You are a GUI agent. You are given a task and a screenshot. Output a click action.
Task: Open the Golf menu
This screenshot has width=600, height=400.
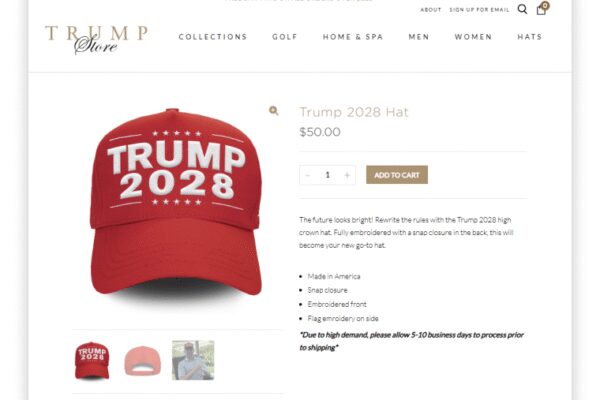click(285, 37)
